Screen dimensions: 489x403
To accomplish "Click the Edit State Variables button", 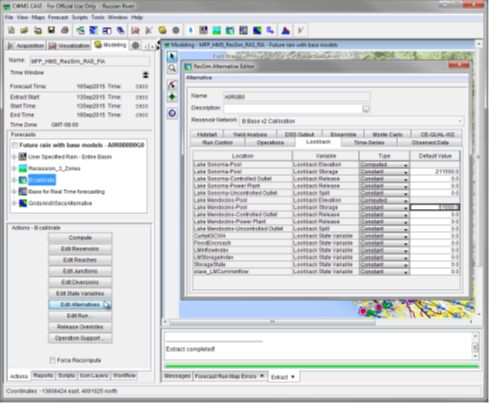I will pyautogui.click(x=80, y=293).
